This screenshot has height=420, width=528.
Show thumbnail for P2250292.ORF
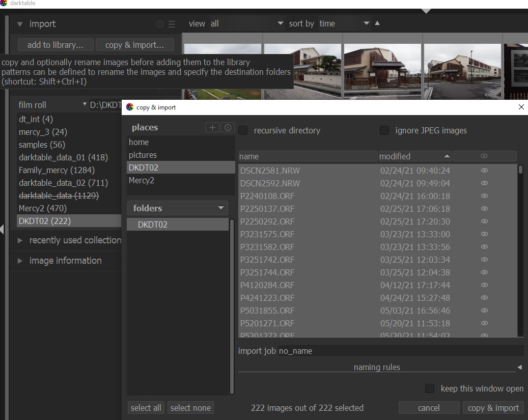pos(484,221)
